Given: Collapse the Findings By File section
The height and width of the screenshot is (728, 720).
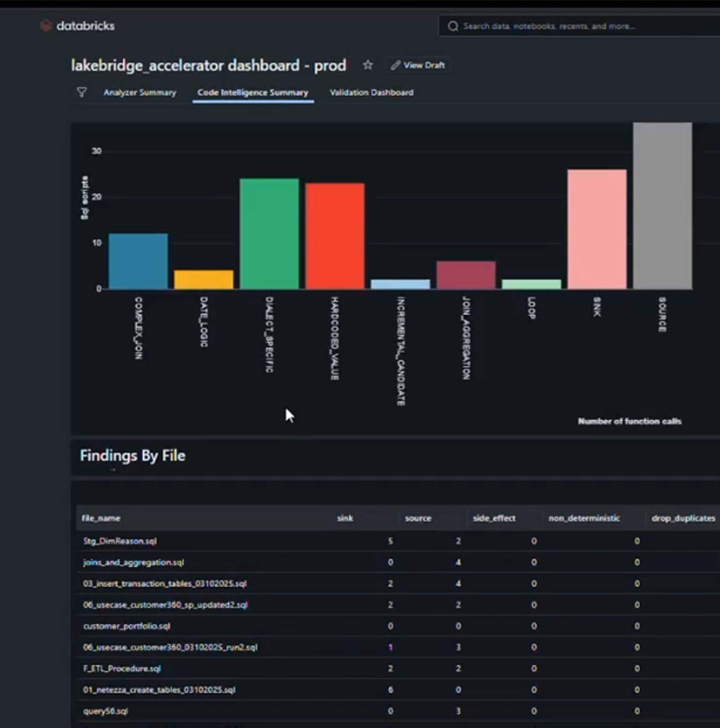Looking at the screenshot, I should (131, 456).
